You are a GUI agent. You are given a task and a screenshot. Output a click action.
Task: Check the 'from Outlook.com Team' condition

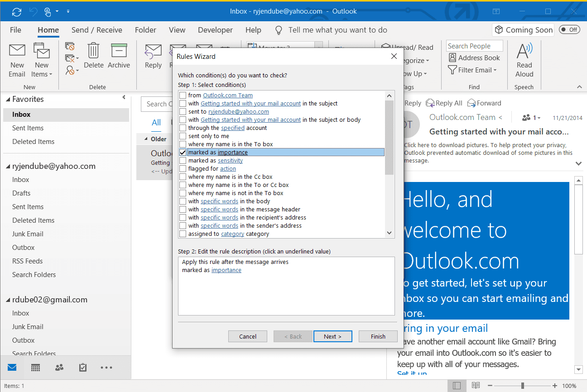click(x=183, y=96)
